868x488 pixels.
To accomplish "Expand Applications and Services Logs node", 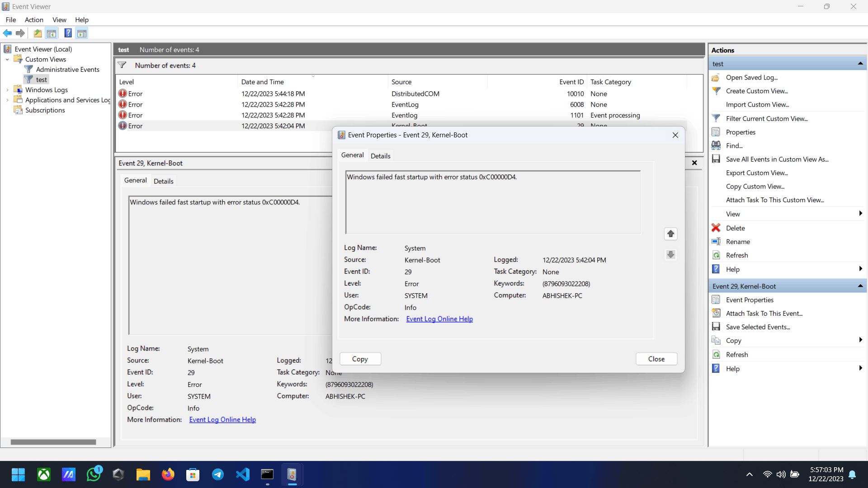I will pyautogui.click(x=7, y=100).
